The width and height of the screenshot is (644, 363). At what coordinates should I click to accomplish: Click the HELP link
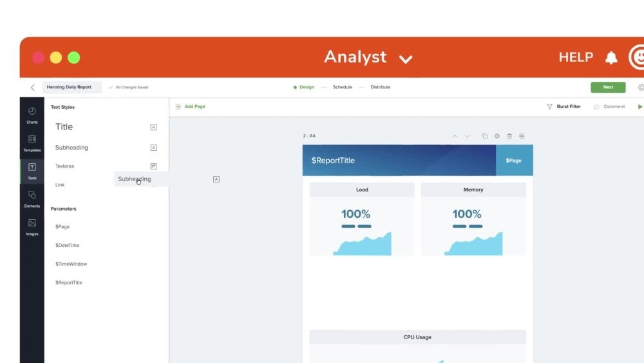[576, 57]
